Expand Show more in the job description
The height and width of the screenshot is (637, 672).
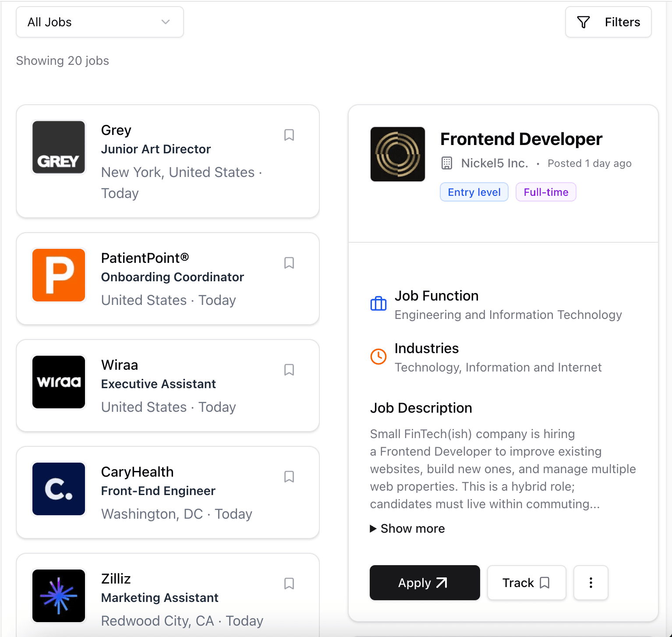[407, 529]
